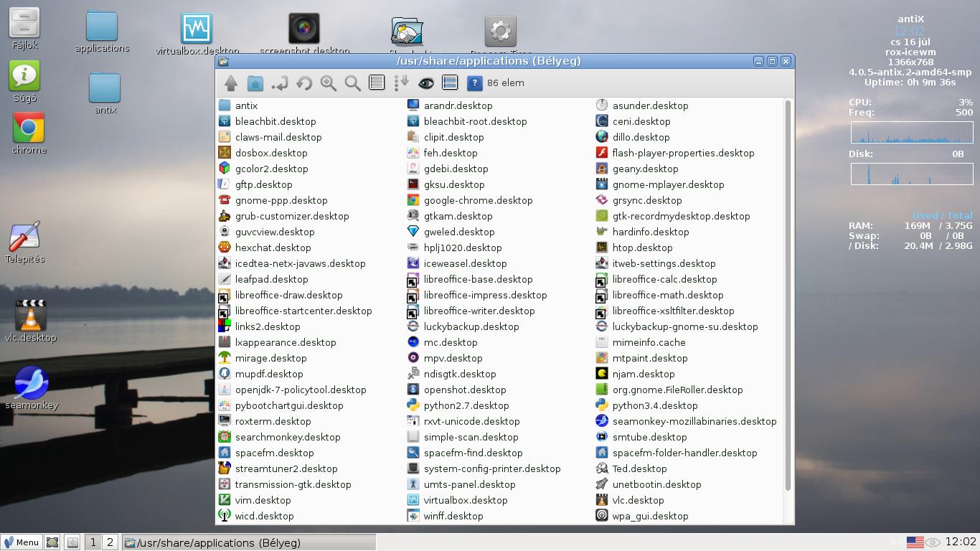
Task: Select bleachbit.desktop file
Action: coord(267,121)
